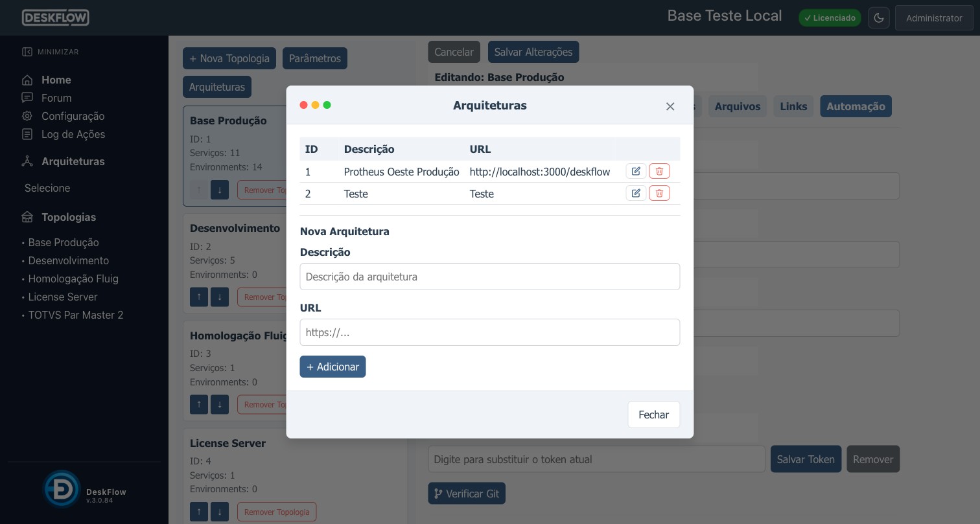Expand the Topologias sidebar section
The image size is (980, 524).
[x=69, y=217]
